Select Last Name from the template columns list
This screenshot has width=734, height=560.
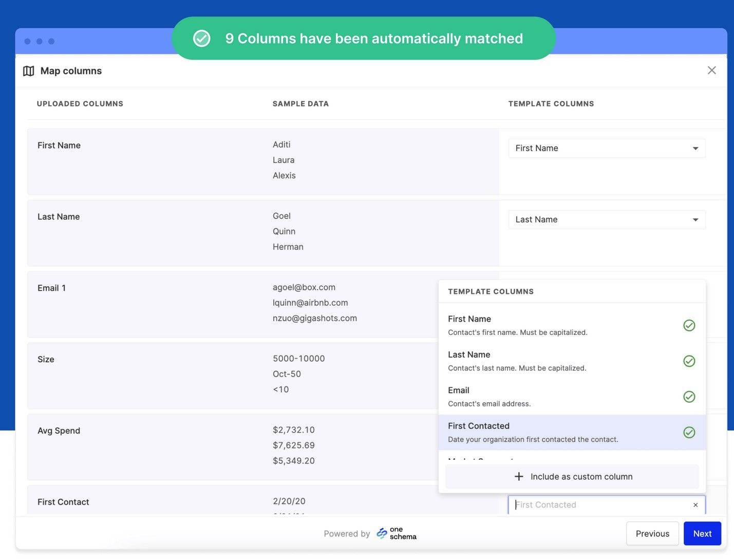[572, 361]
